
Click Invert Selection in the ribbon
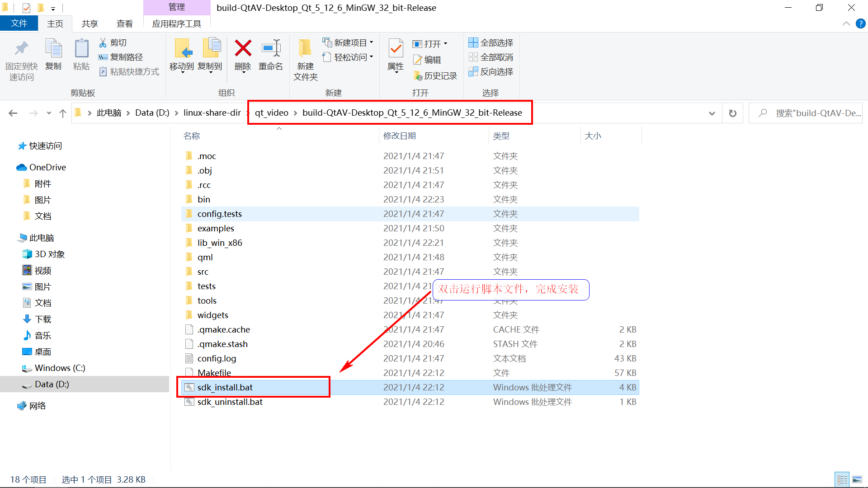click(x=491, y=71)
